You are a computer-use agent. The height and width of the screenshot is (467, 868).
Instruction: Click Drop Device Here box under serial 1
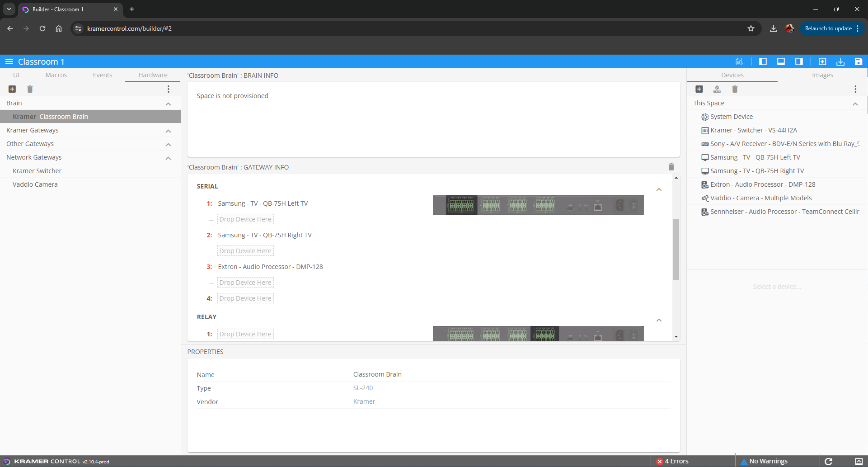tap(245, 219)
